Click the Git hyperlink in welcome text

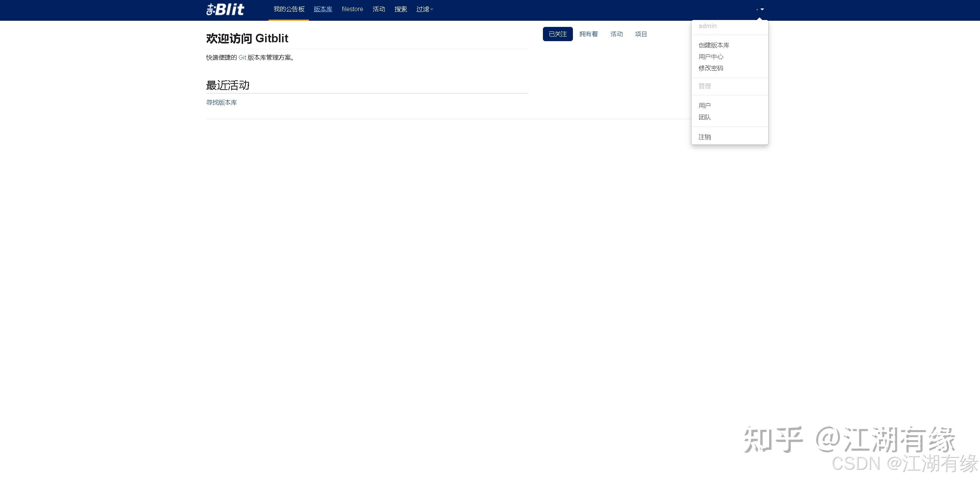pos(242,57)
